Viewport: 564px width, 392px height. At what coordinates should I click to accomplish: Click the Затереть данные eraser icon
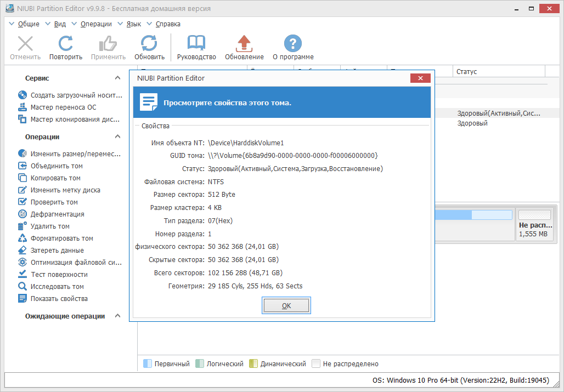[22, 250]
